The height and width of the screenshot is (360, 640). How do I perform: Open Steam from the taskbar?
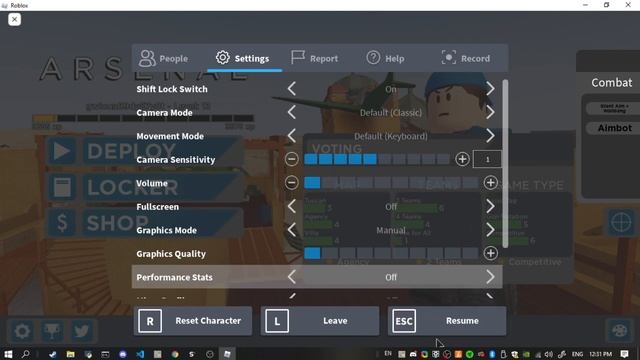coord(52,354)
